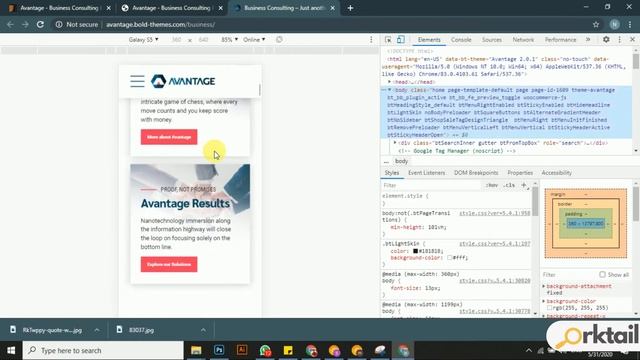Collapse the body element node

[x=389, y=90]
